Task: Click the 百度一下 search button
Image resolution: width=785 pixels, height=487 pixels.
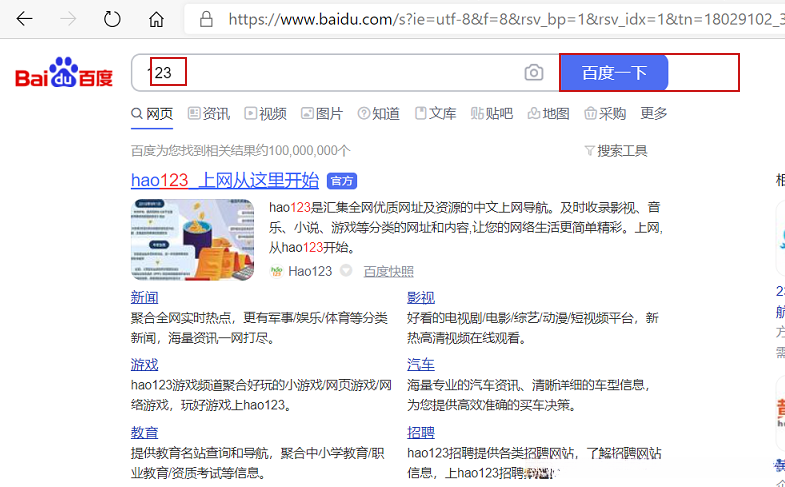Action: [614, 73]
